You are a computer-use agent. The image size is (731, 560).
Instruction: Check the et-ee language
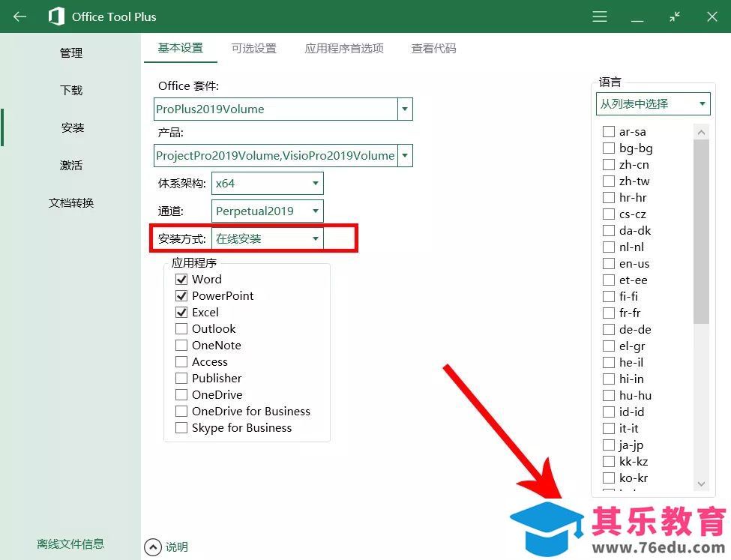(608, 280)
